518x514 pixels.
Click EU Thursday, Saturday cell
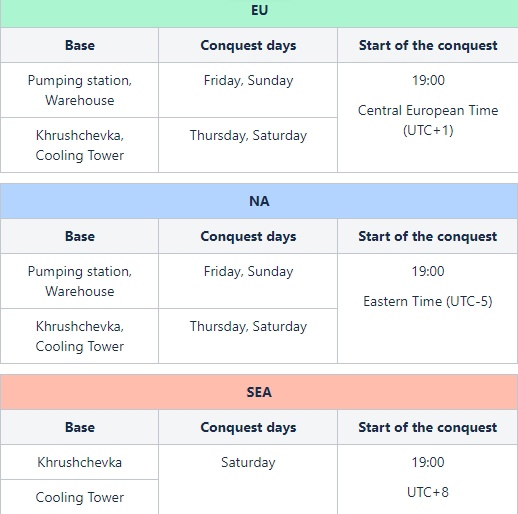pos(248,145)
